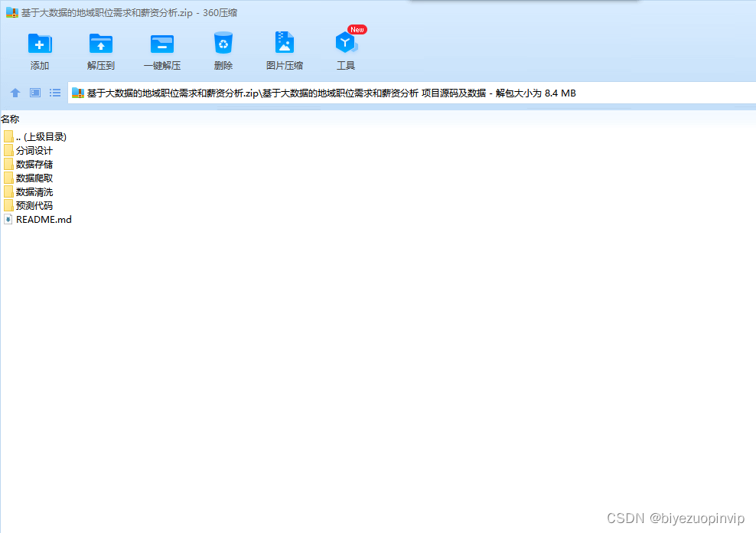Open the 数据清洗 folder

pyautogui.click(x=34, y=191)
